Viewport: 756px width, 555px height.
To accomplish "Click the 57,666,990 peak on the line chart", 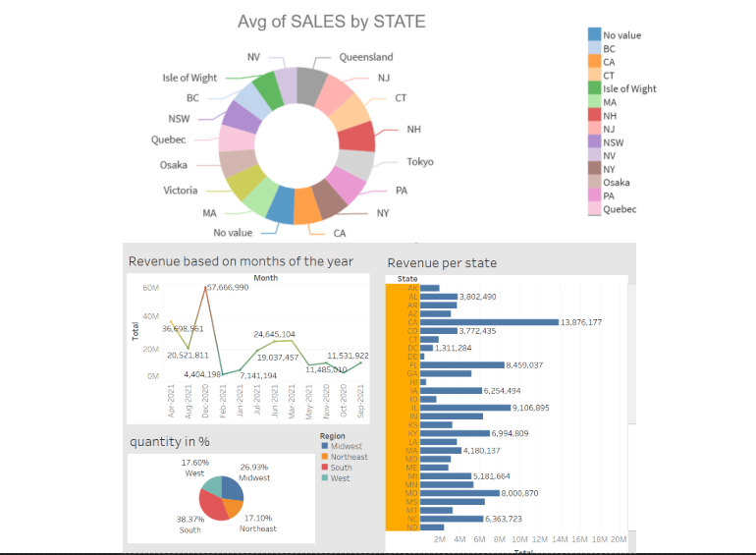I will point(204,288).
